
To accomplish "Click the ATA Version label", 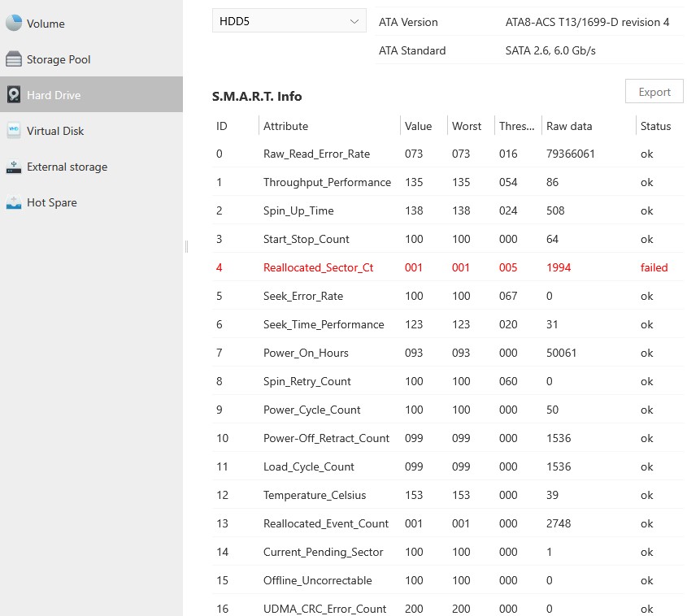I will 408,22.
